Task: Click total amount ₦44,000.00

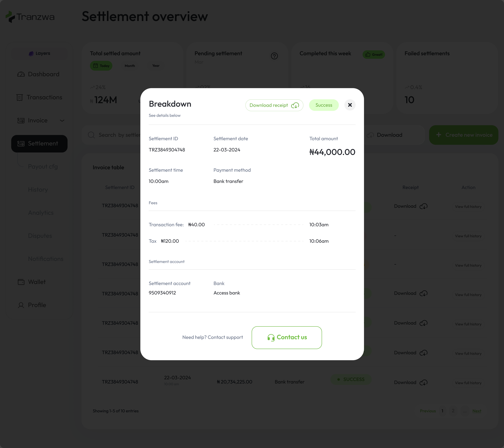Action: click(x=332, y=152)
